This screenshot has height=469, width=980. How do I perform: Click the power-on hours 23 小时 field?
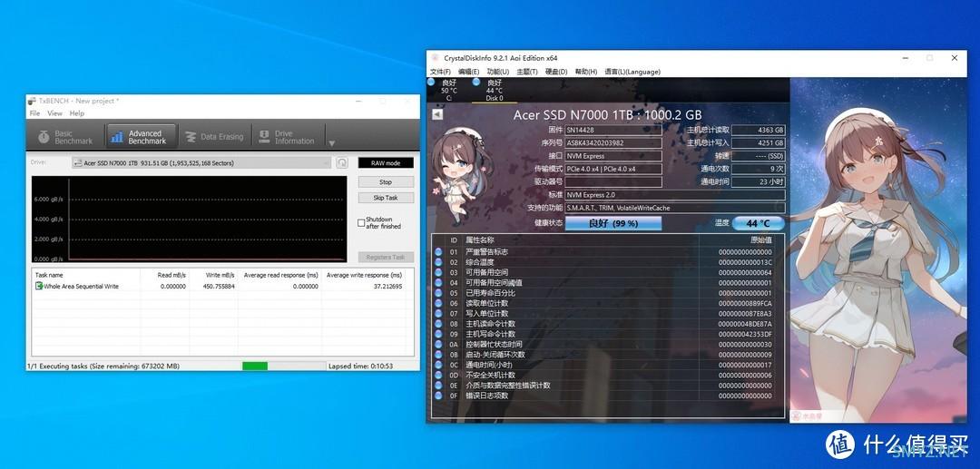(x=758, y=181)
